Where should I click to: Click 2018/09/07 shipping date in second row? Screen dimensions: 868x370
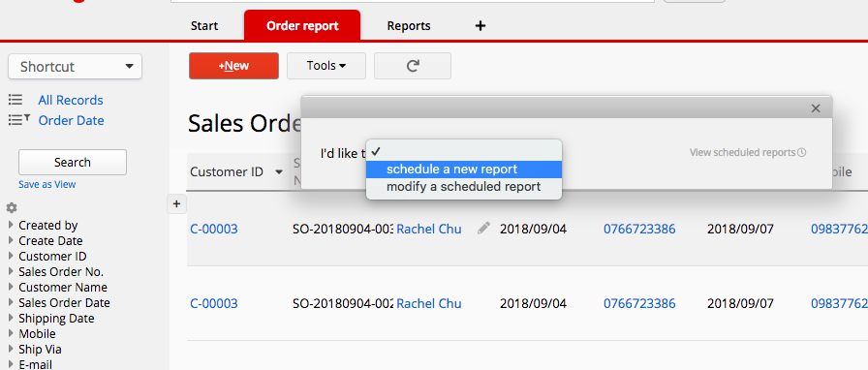point(740,303)
